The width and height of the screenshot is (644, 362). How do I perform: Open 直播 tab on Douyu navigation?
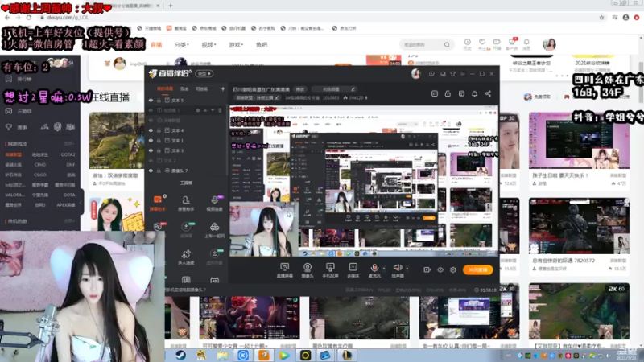pyautogui.click(x=156, y=45)
